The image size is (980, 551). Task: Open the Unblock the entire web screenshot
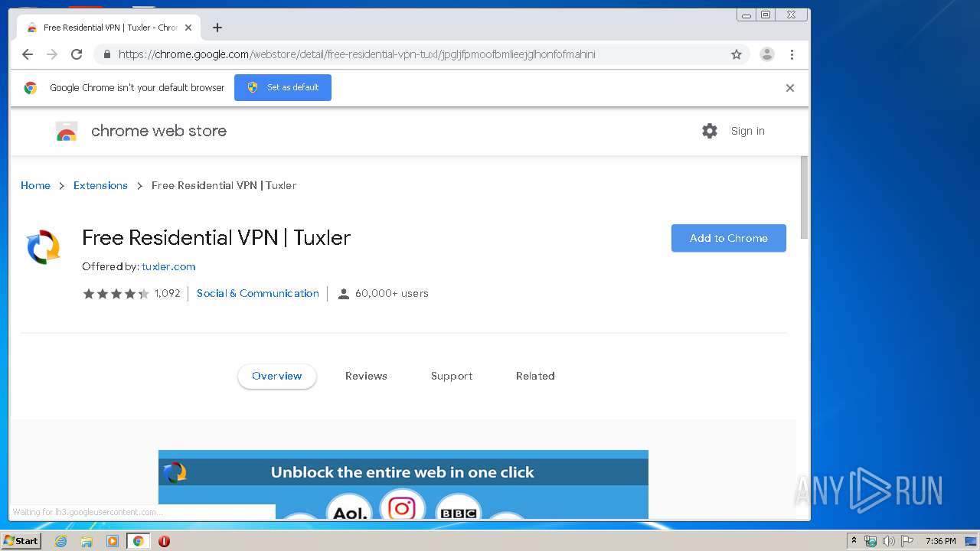click(x=403, y=484)
